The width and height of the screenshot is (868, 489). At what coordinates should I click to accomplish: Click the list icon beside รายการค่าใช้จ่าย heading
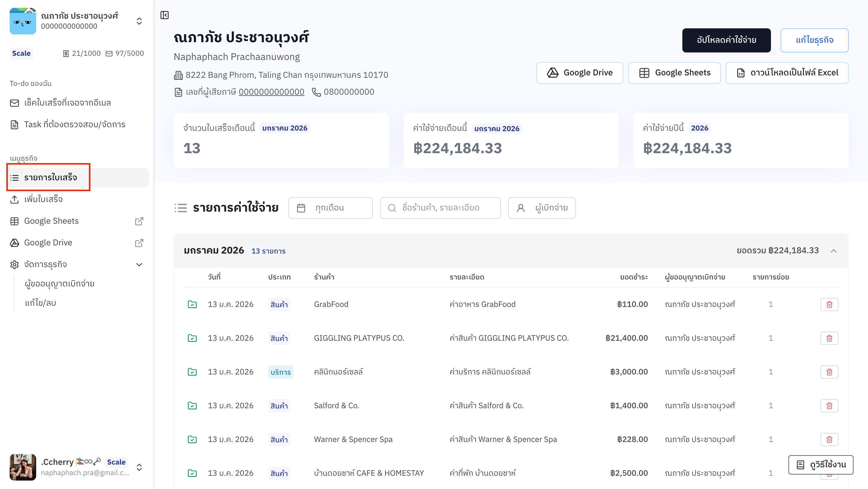(181, 208)
